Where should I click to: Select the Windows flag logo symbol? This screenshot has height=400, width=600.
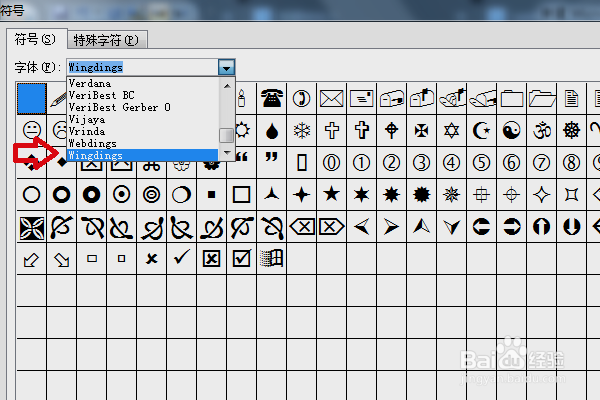pos(271,258)
